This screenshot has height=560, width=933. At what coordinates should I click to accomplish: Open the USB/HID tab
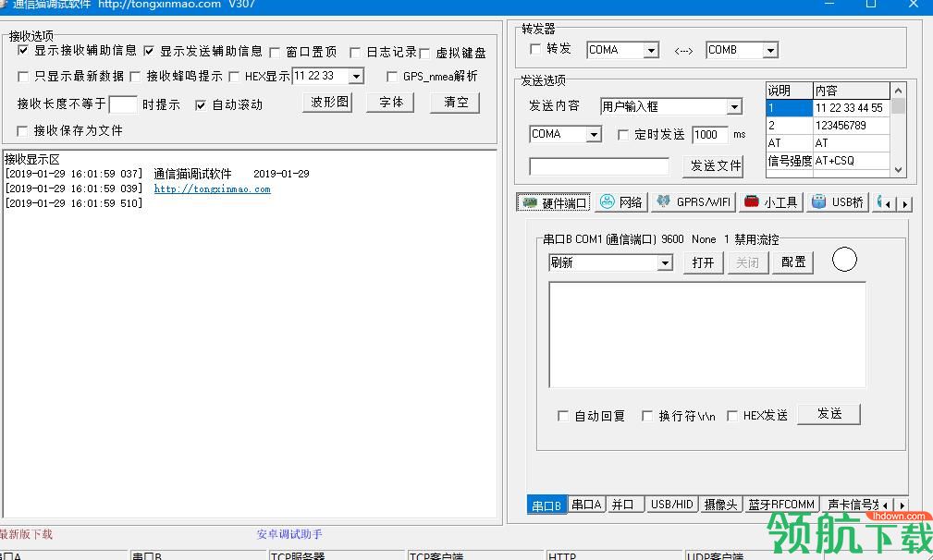click(x=671, y=505)
